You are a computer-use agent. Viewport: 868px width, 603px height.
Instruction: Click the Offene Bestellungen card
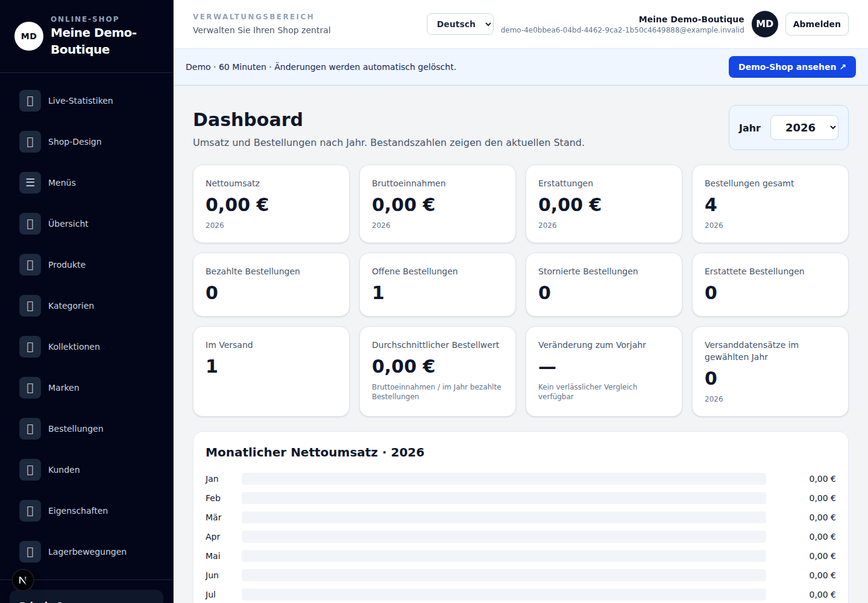(438, 285)
